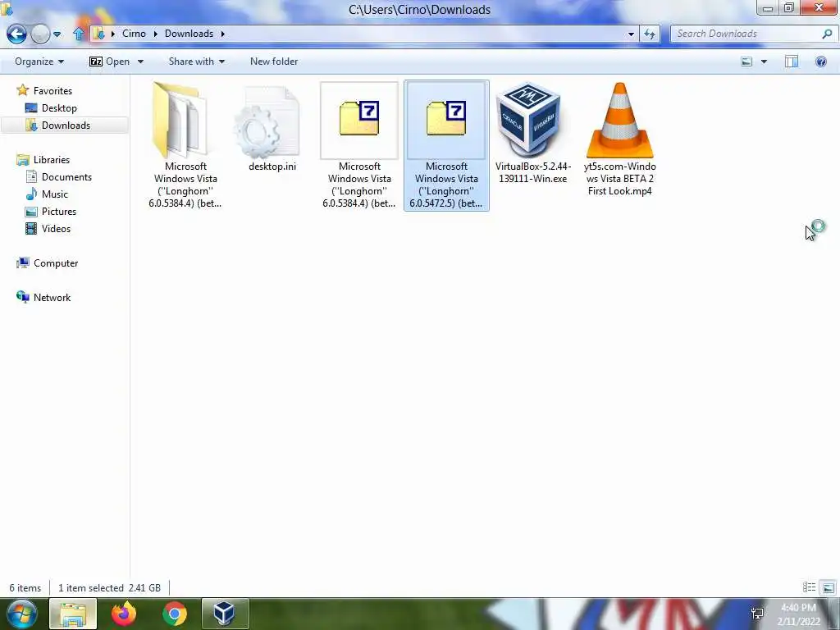840x630 pixels.
Task: Refresh the Downloads folder view
Action: [x=650, y=34]
